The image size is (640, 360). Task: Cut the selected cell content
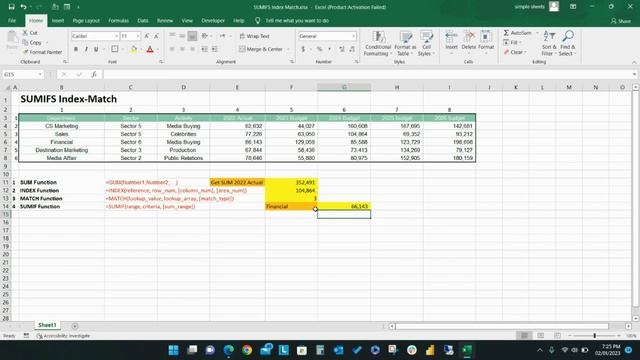click(x=30, y=33)
